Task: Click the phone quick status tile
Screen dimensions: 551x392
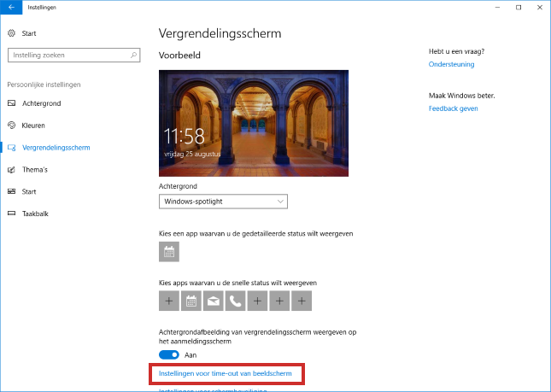Action: pyautogui.click(x=236, y=301)
